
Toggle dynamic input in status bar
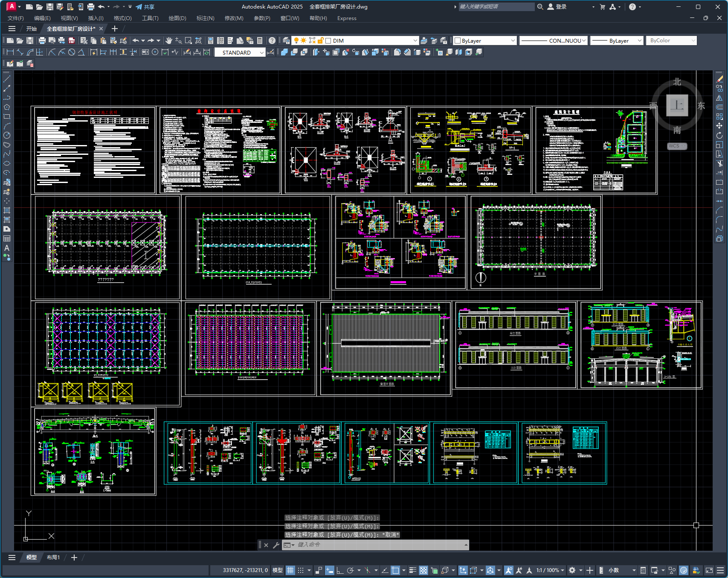click(330, 570)
